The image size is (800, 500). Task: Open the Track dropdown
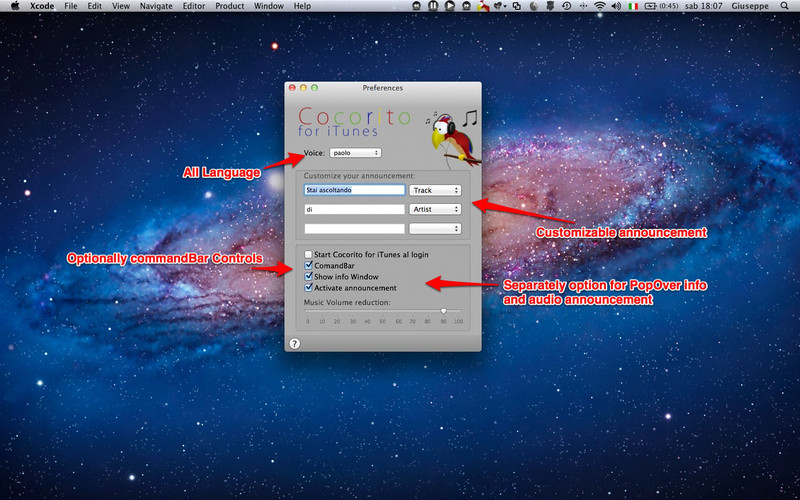point(435,190)
